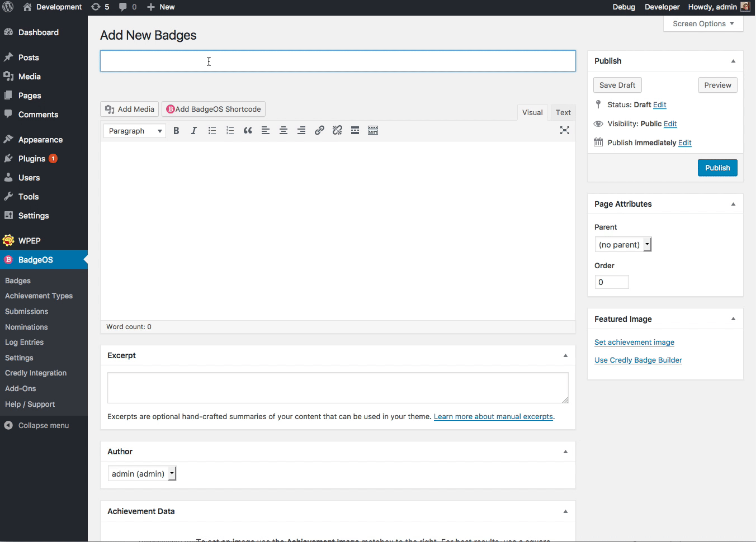Click the blockquote icon
The width and height of the screenshot is (756, 542).
click(248, 131)
